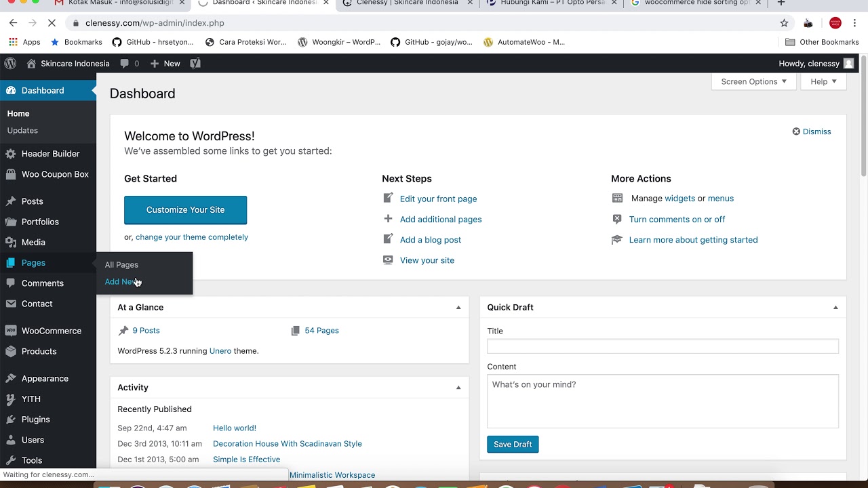
Task: Click the user avatar next to Howdy, clenessy
Action: click(848, 63)
